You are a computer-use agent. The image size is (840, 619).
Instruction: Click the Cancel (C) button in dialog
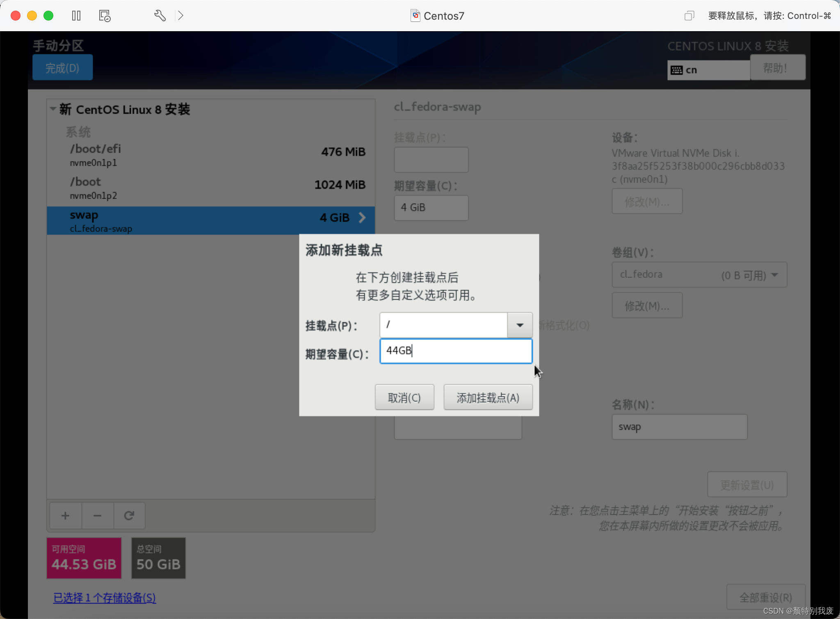404,397
